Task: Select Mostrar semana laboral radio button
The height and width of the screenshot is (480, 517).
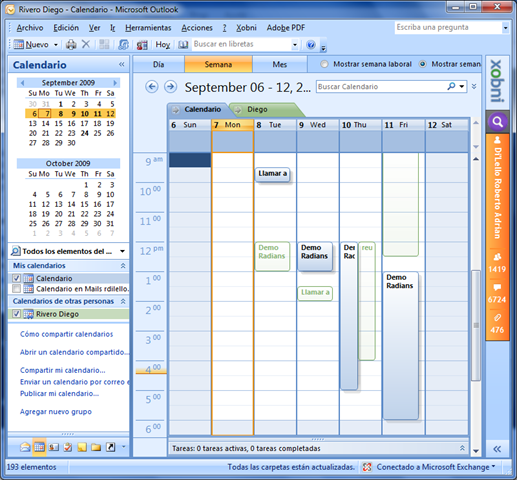Action: pyautogui.click(x=324, y=64)
